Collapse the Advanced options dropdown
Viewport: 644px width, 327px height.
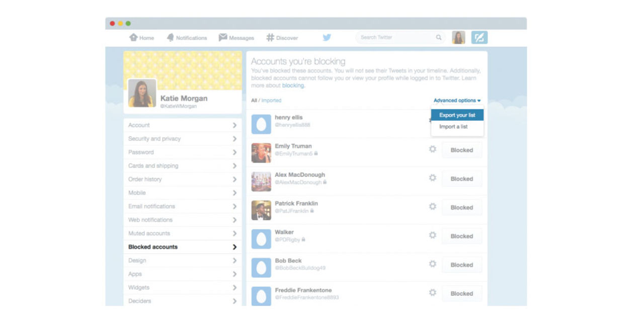pyautogui.click(x=457, y=101)
